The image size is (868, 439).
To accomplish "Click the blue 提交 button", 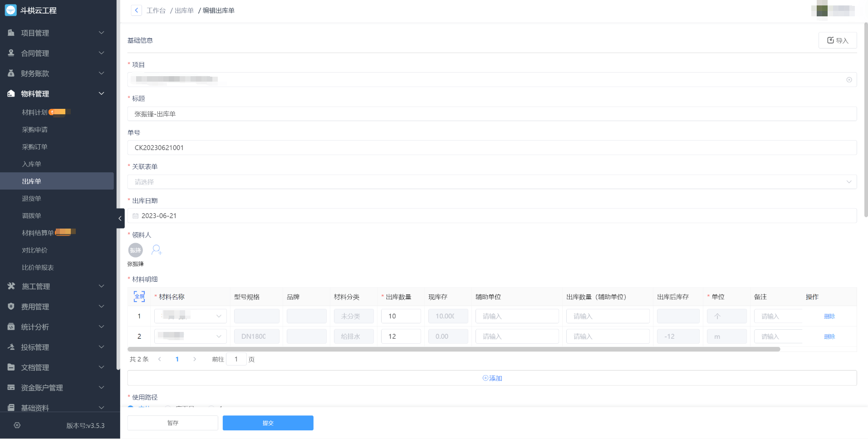I will [x=268, y=423].
